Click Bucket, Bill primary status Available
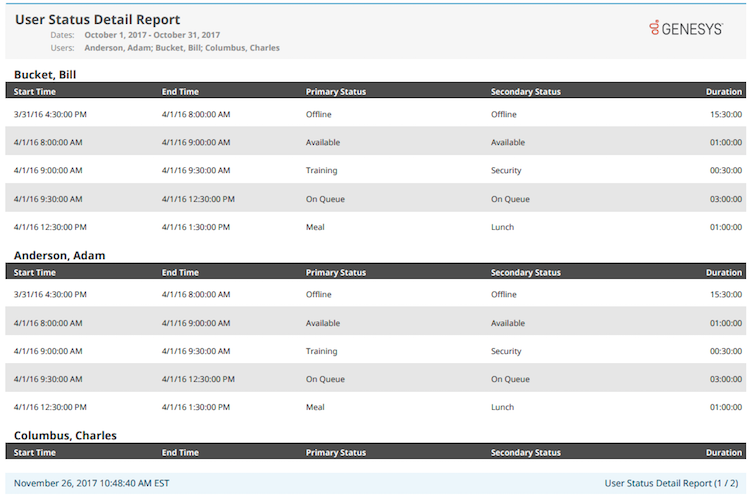This screenshot has width=750, height=497. click(x=323, y=142)
